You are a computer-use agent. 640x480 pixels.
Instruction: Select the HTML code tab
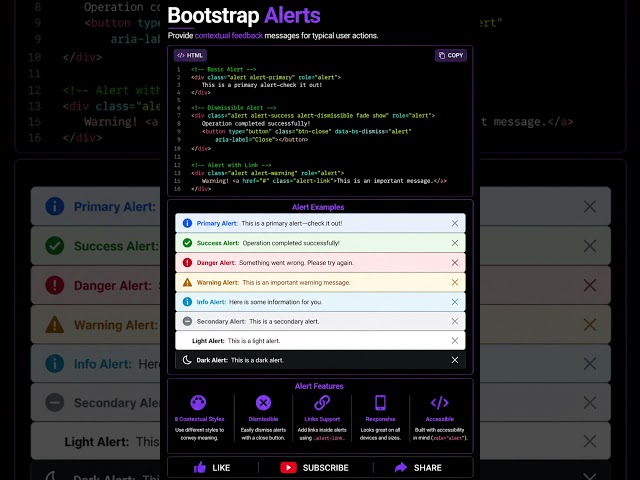(190, 55)
